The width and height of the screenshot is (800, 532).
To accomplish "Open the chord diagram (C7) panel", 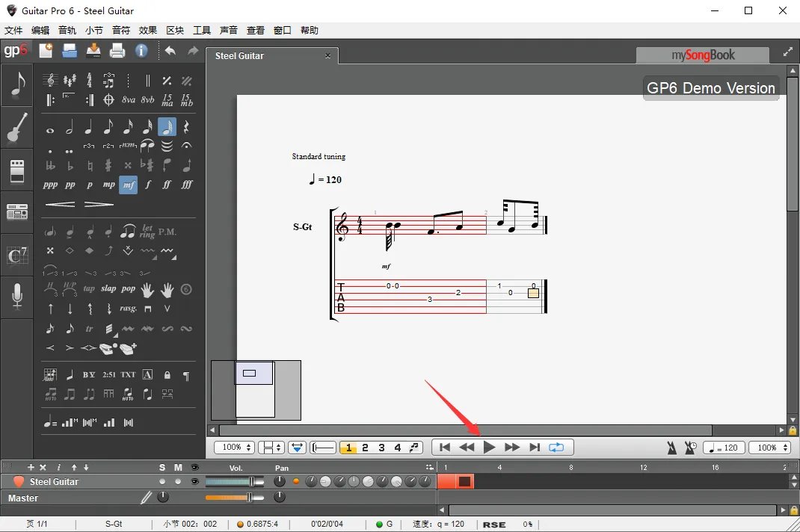I will 16,256.
